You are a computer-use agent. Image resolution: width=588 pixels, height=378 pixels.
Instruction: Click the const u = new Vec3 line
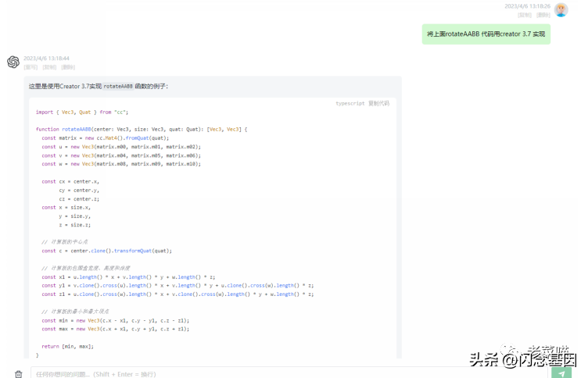click(121, 147)
